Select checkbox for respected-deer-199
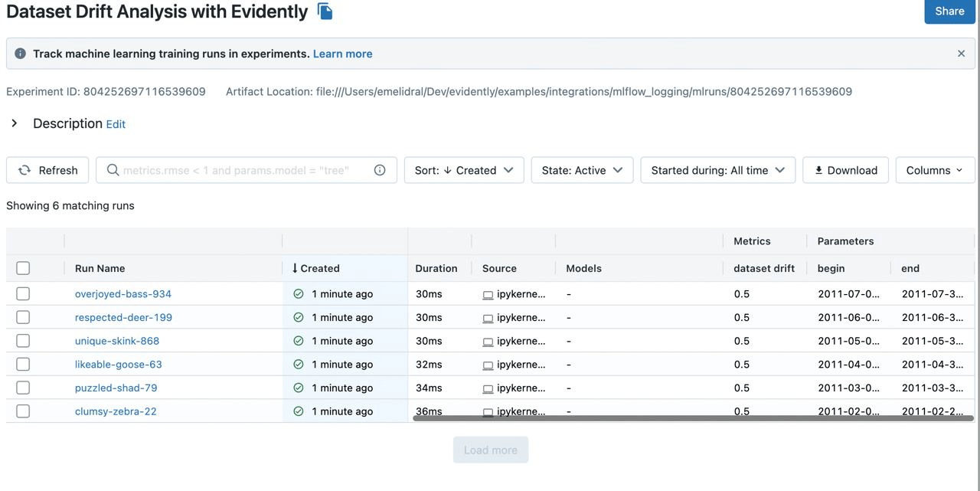This screenshot has height=491, width=980. point(23,317)
